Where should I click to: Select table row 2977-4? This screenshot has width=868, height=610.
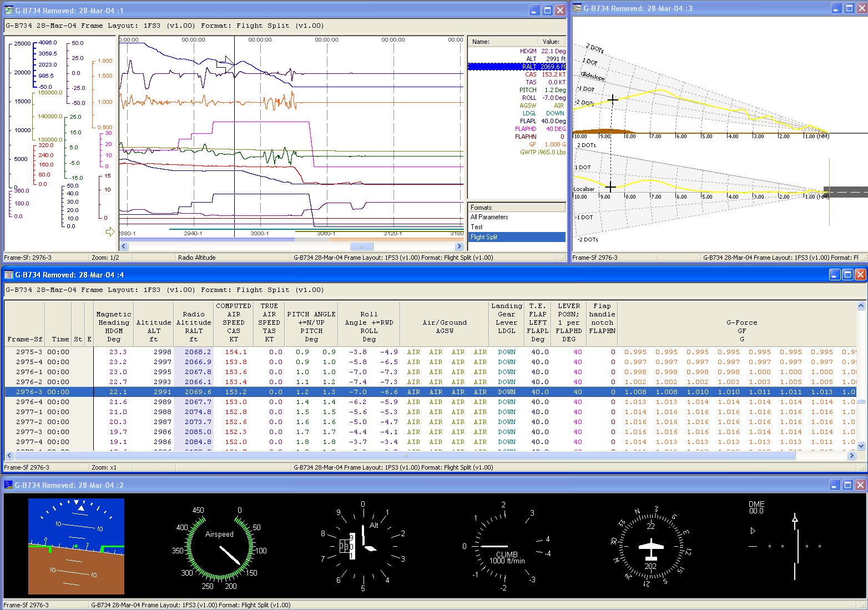click(430, 442)
